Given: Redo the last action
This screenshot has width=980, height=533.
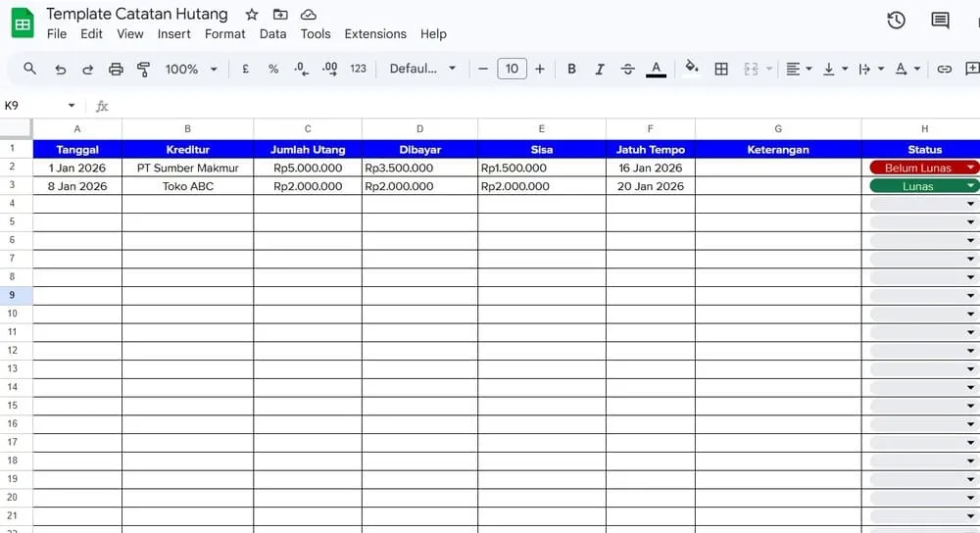Looking at the screenshot, I should tap(87, 70).
